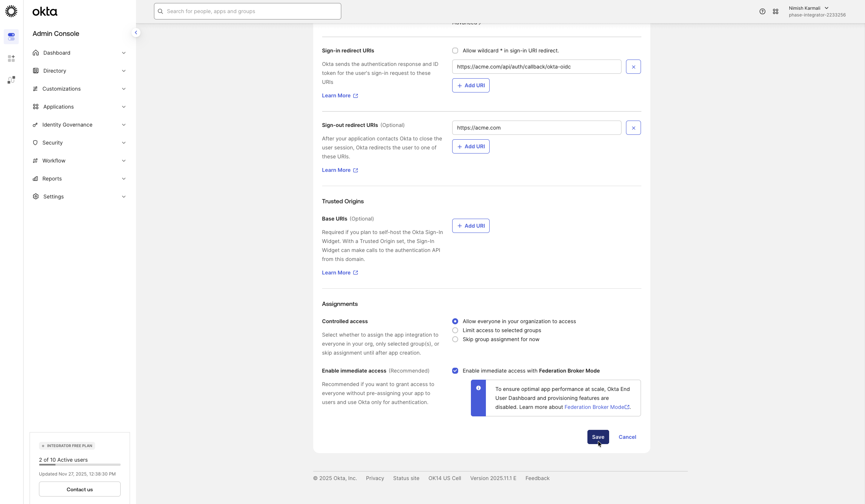Click the Directory icon in sidebar
The image size is (865, 504).
[36, 71]
